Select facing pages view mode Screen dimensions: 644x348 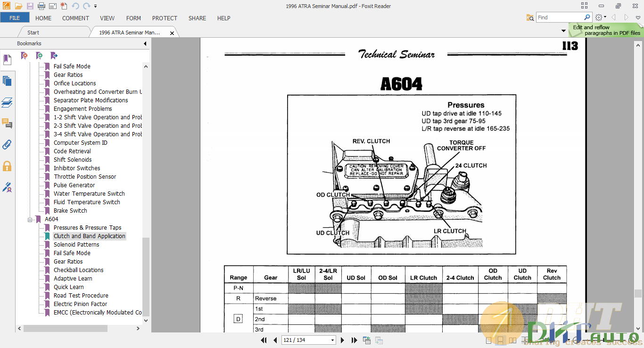[x=512, y=340]
